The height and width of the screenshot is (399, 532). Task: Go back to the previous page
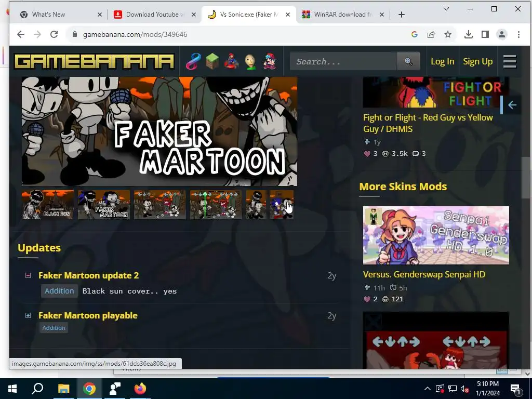pyautogui.click(x=21, y=34)
